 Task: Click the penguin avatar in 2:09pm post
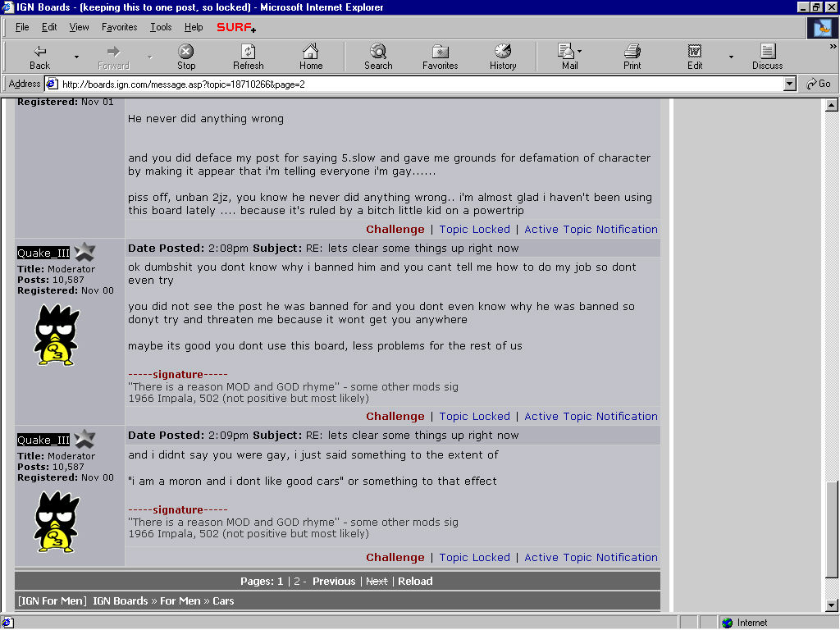tap(57, 522)
